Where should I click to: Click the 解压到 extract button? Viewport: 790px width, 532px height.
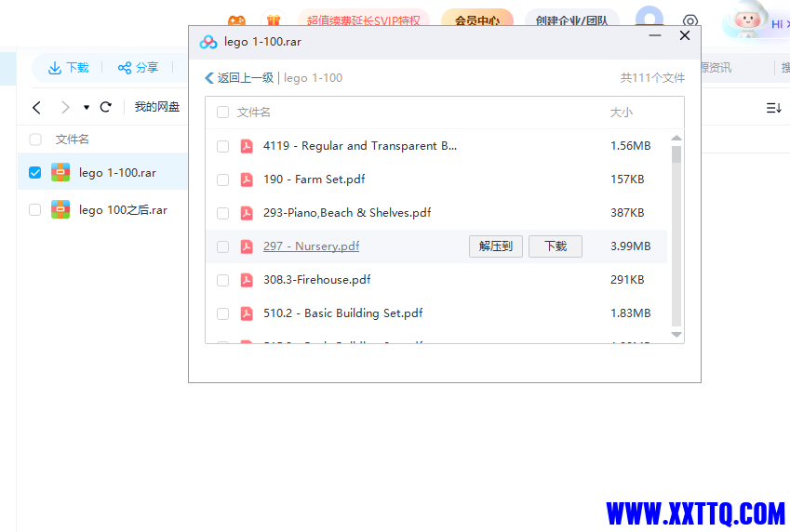tap(496, 246)
